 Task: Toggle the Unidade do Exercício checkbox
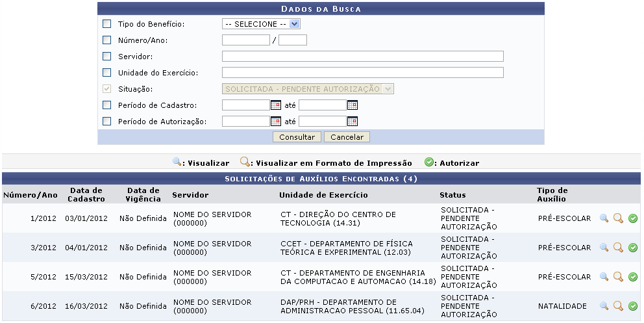107,72
